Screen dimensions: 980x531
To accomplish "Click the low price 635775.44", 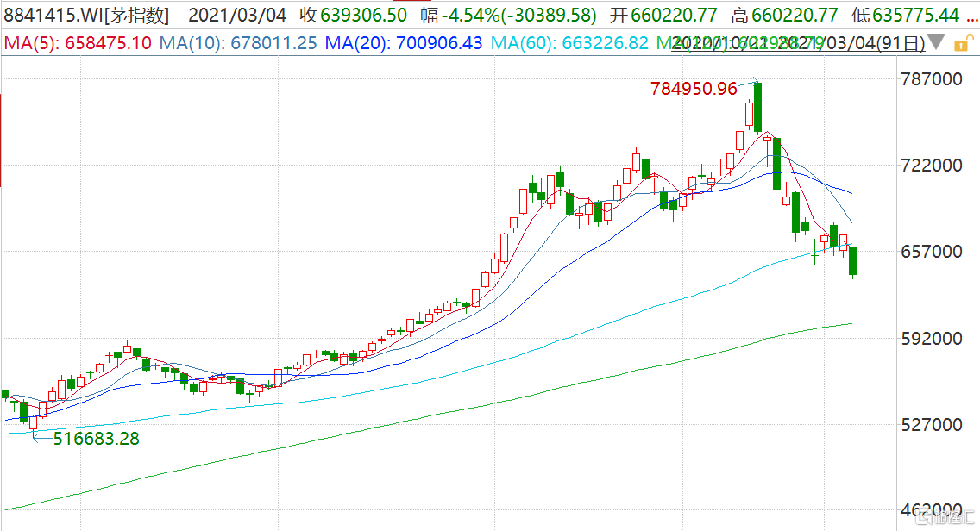I will (915, 15).
